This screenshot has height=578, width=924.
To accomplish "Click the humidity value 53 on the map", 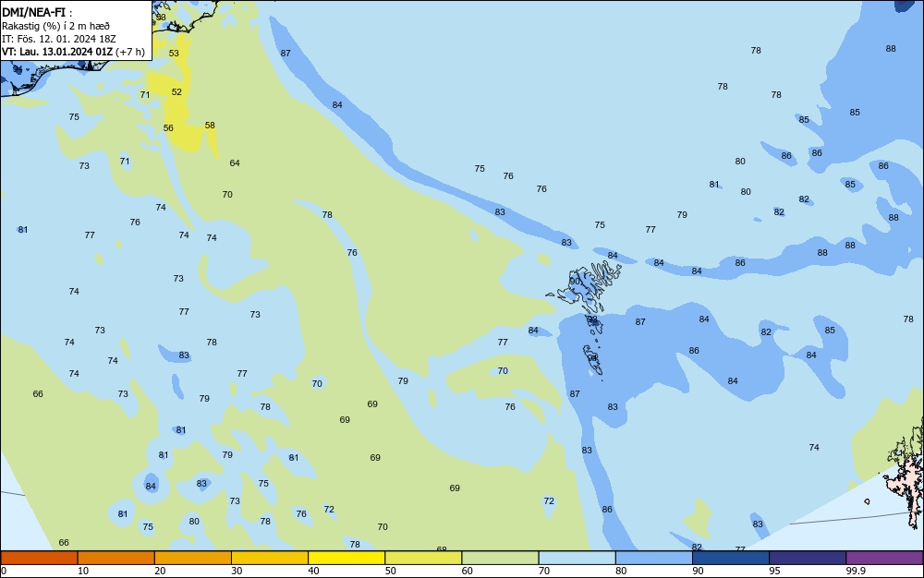I will pyautogui.click(x=174, y=53).
